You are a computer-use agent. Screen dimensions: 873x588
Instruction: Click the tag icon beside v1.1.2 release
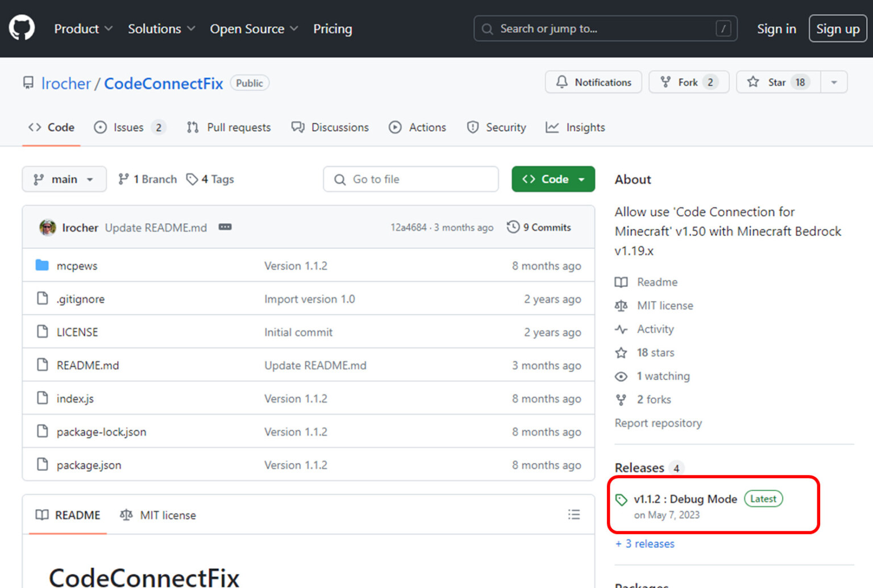[x=621, y=499]
